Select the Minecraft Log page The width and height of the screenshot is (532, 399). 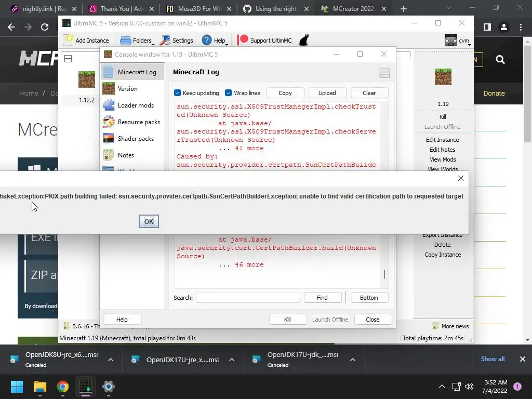(x=132, y=72)
